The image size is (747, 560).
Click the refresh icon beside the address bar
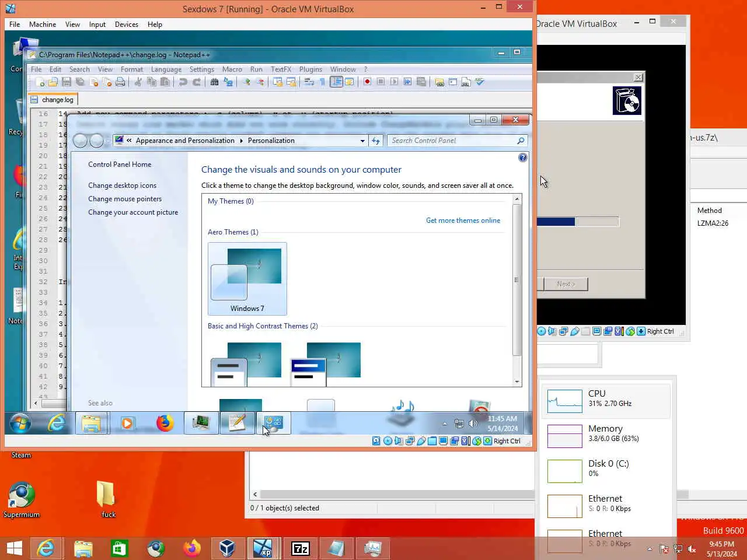point(376,141)
